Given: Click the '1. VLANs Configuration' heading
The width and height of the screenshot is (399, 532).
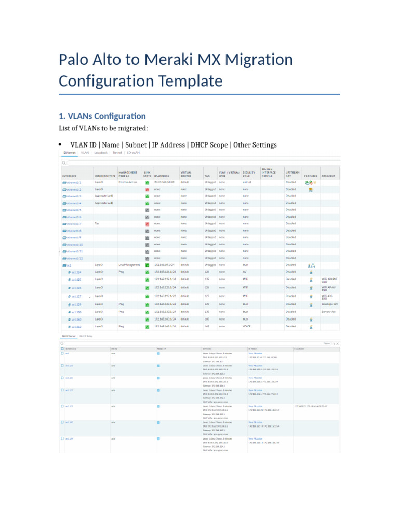Looking at the screenshot, I should coord(102,116).
